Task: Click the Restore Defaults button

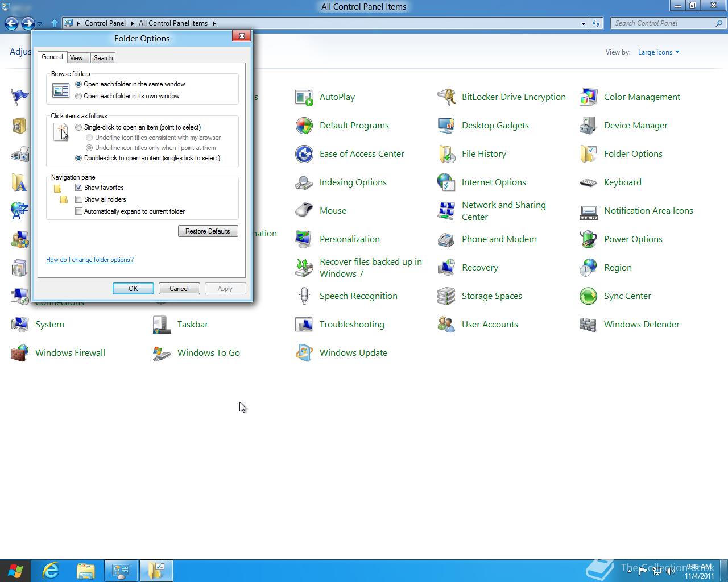Action: (x=208, y=231)
